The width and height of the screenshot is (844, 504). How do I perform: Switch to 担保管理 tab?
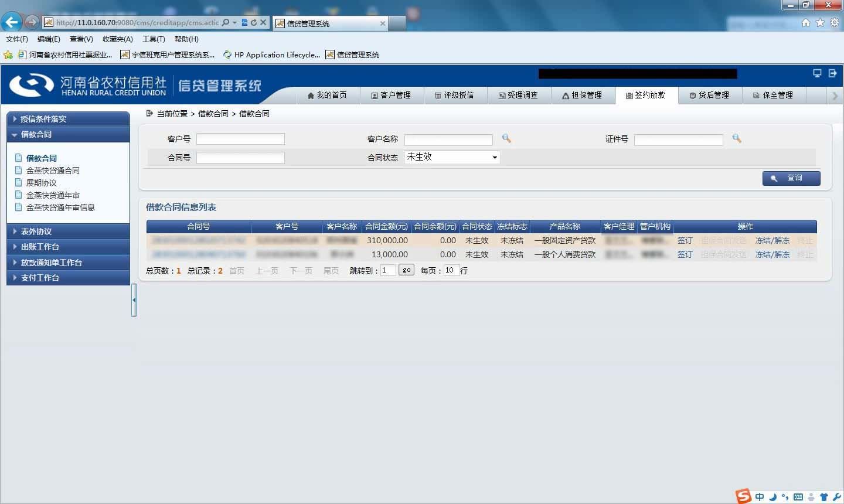[x=582, y=95]
